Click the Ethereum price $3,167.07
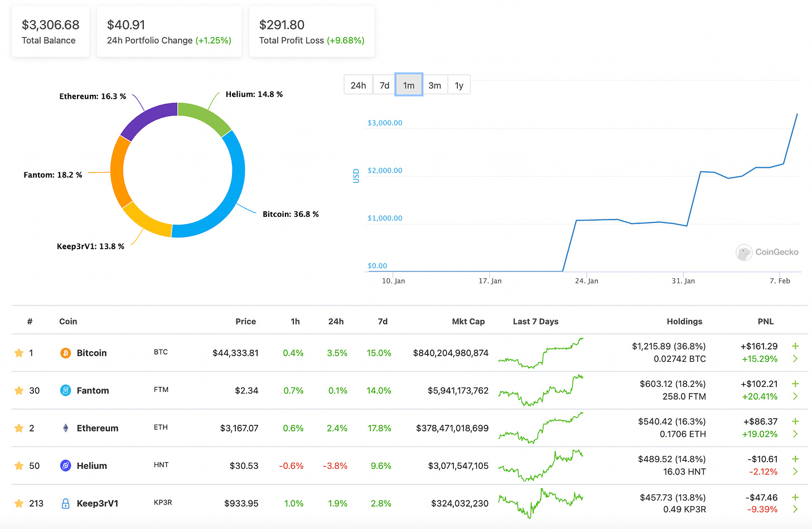812x529 pixels. pyautogui.click(x=239, y=428)
